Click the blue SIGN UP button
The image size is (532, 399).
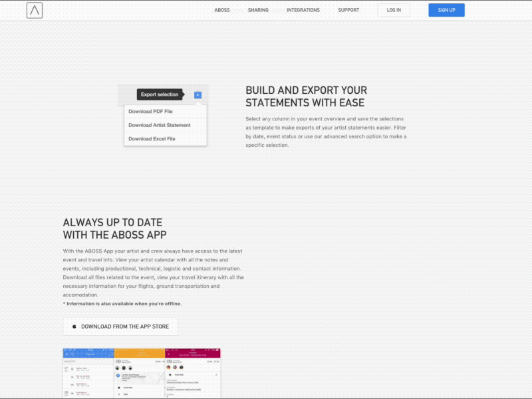(446, 10)
